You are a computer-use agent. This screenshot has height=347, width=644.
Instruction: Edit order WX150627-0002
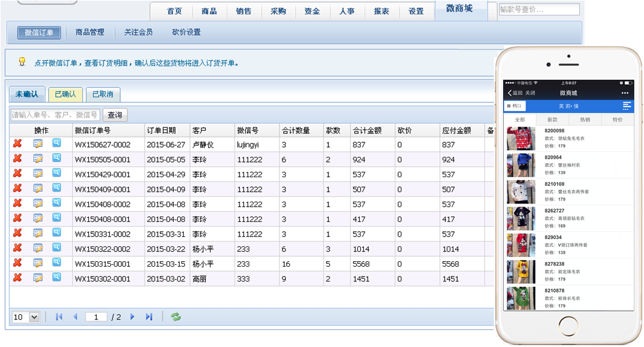38,144
